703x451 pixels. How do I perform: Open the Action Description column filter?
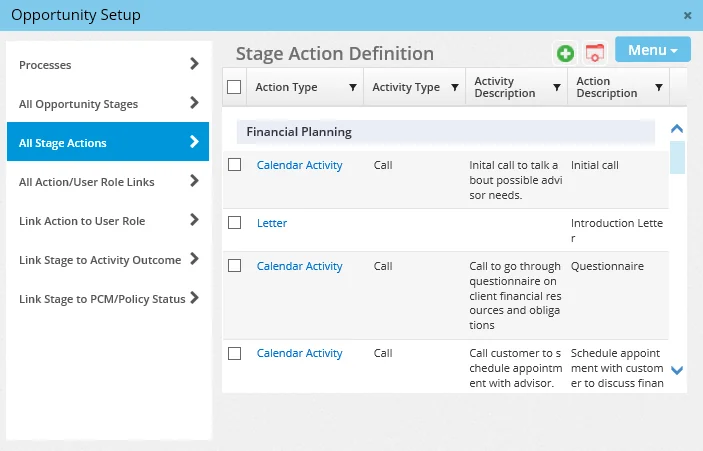click(659, 87)
